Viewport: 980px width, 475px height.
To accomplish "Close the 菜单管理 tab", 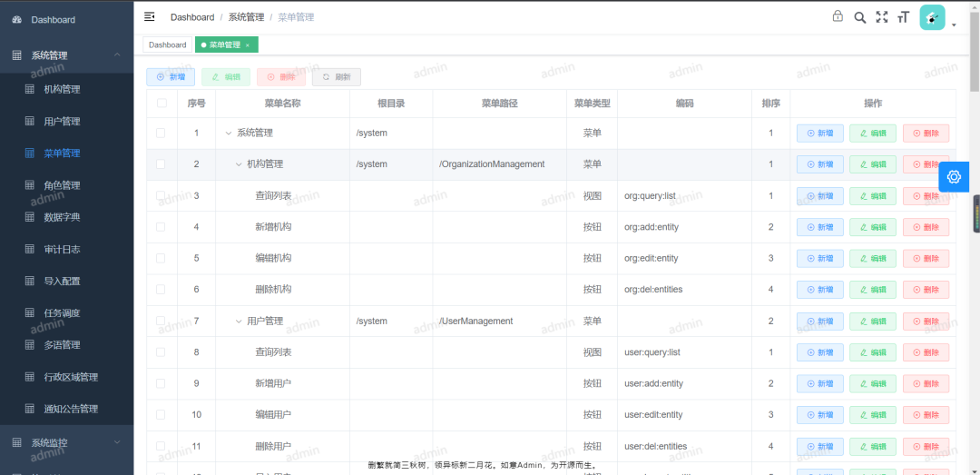I will [x=248, y=45].
